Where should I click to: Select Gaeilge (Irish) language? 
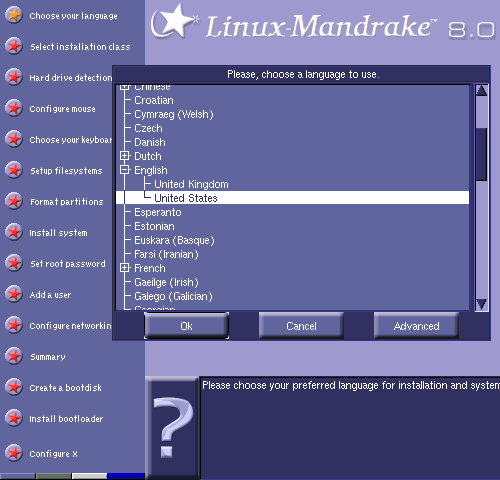pyautogui.click(x=166, y=282)
